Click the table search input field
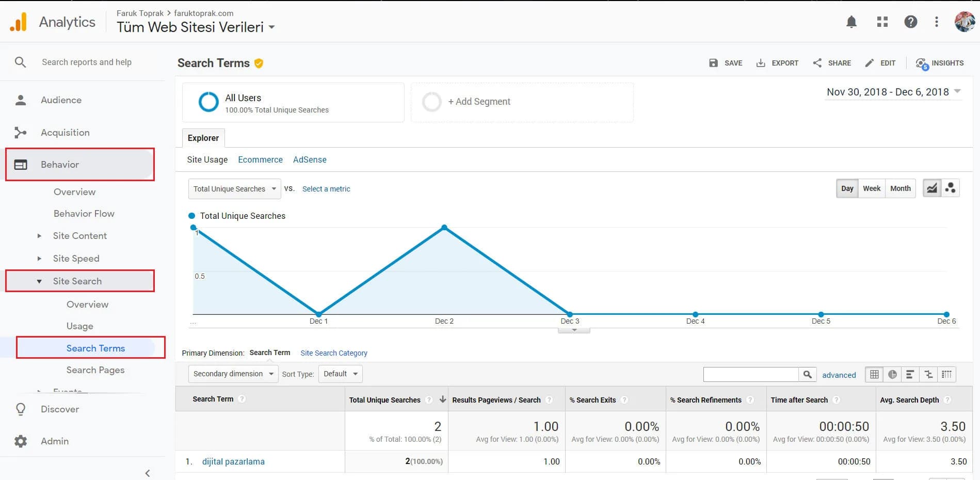This screenshot has width=980, height=480. (751, 375)
